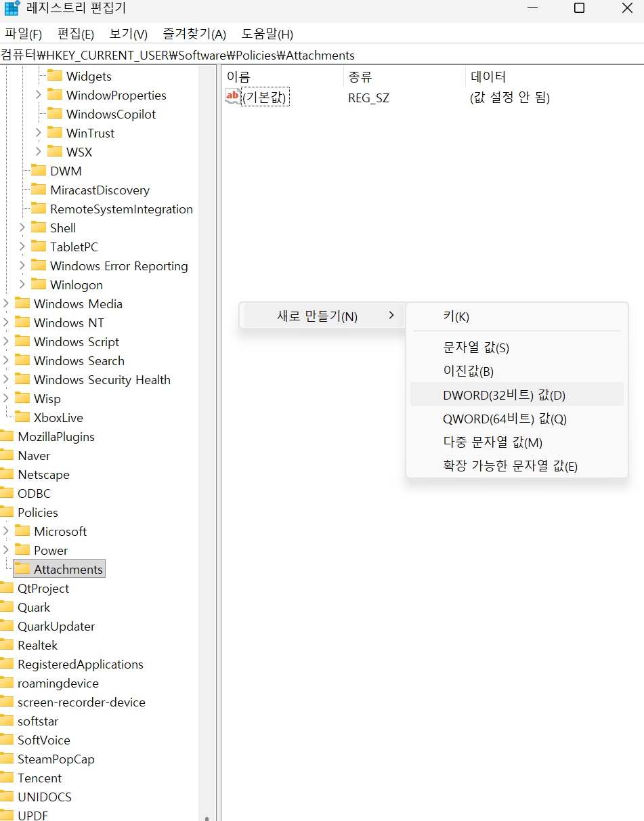Click the 종류 column header

tap(403, 77)
